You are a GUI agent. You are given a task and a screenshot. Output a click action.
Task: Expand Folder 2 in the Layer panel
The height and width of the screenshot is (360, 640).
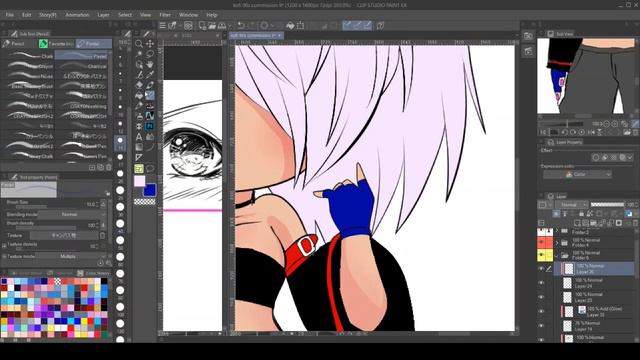557,231
